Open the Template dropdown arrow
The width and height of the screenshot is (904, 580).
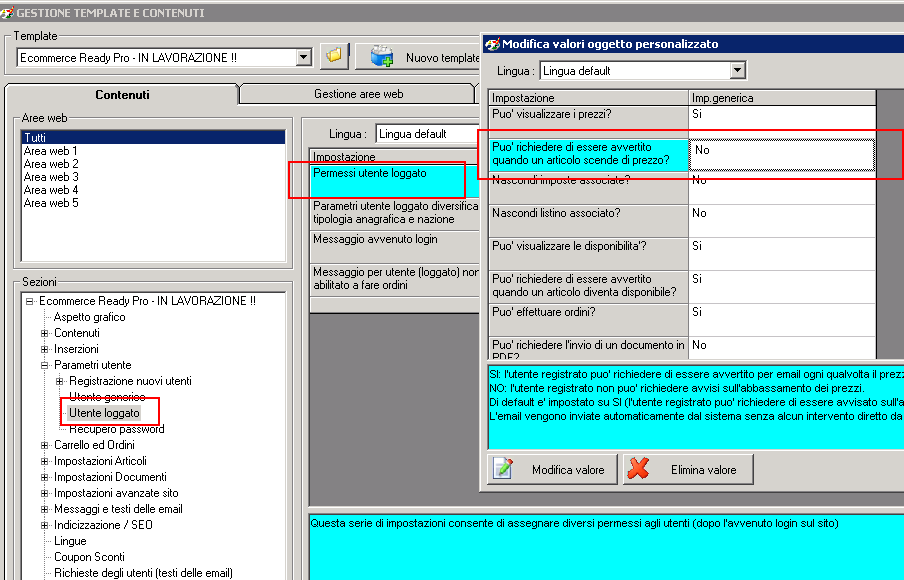(304, 57)
